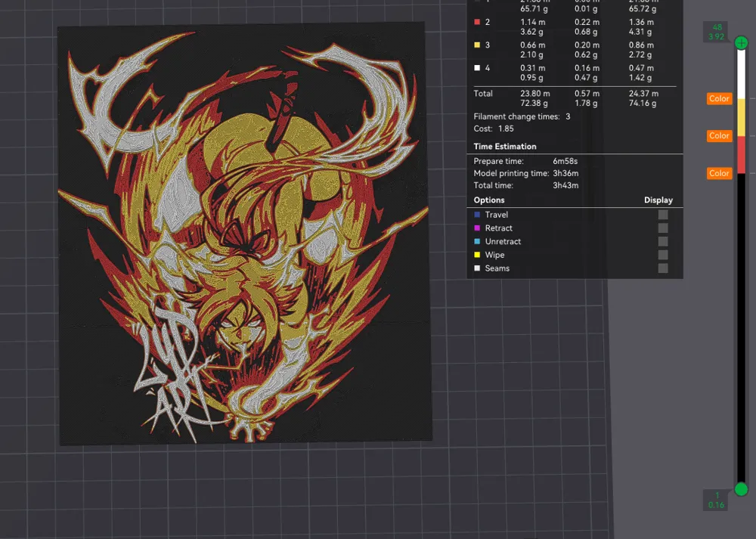
Task: Click the red segment of layer slider
Action: (x=741, y=155)
